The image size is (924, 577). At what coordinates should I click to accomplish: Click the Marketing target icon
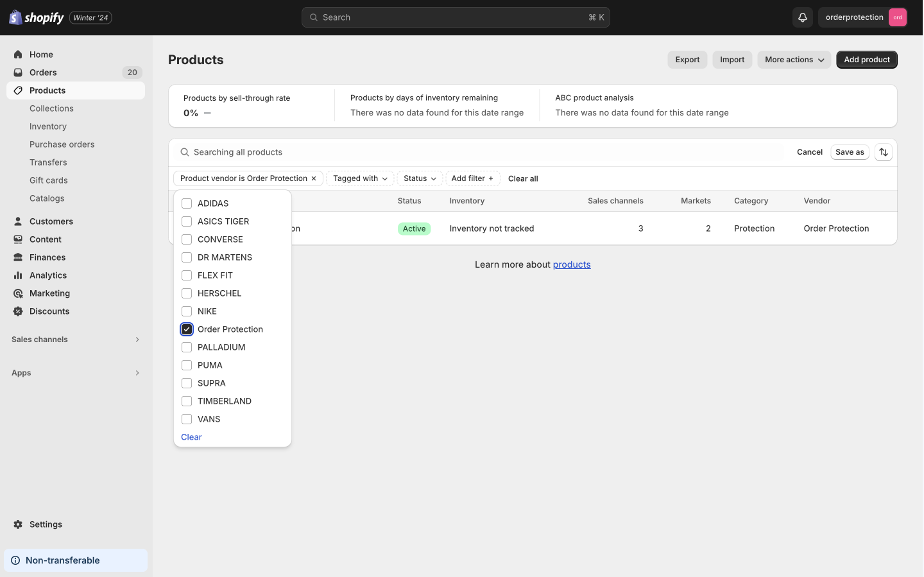[x=18, y=293]
